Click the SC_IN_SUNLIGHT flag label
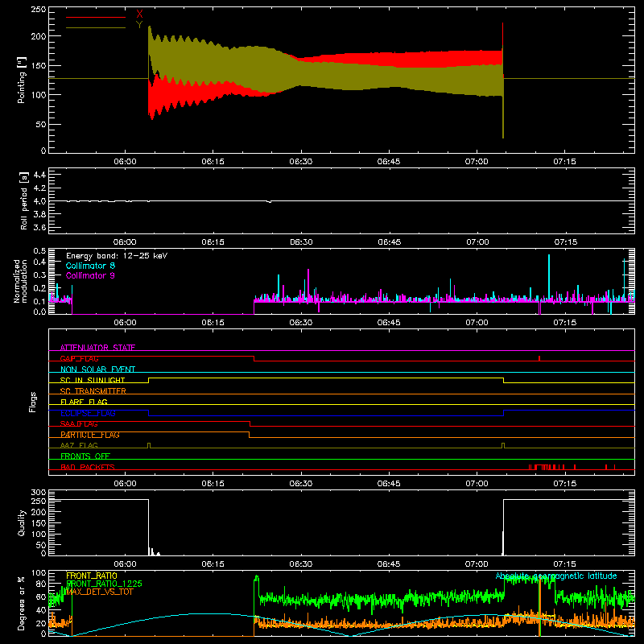Screen dimensions: 644x644 point(93,380)
